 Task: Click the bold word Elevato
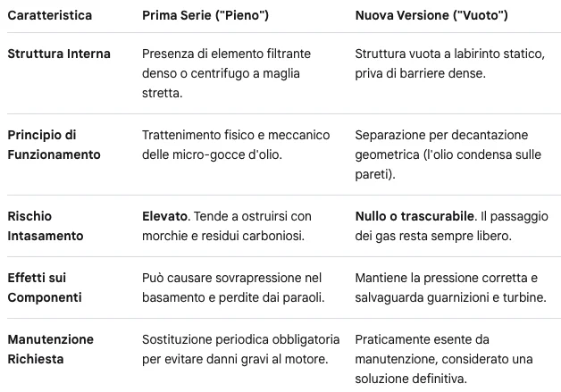[x=164, y=216]
